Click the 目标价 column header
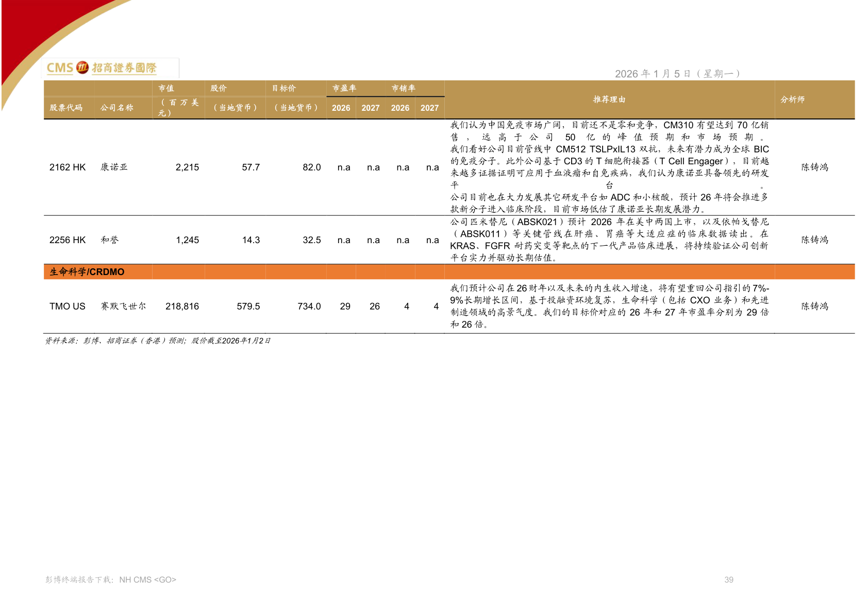868x614 pixels. tap(284, 88)
